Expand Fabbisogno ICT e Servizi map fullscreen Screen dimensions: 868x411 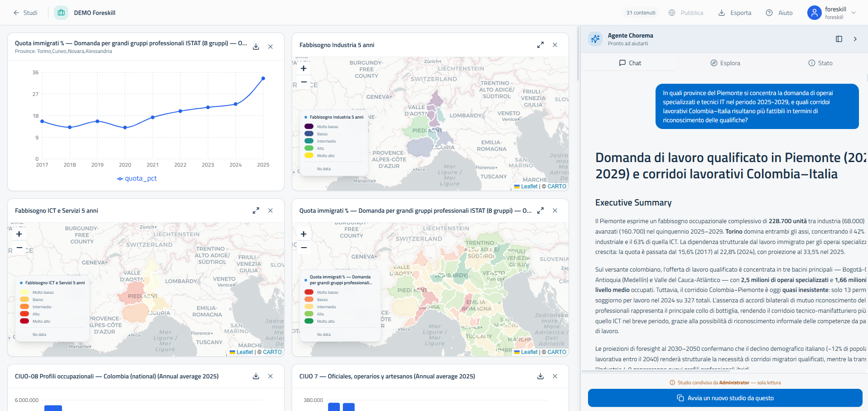click(x=256, y=210)
